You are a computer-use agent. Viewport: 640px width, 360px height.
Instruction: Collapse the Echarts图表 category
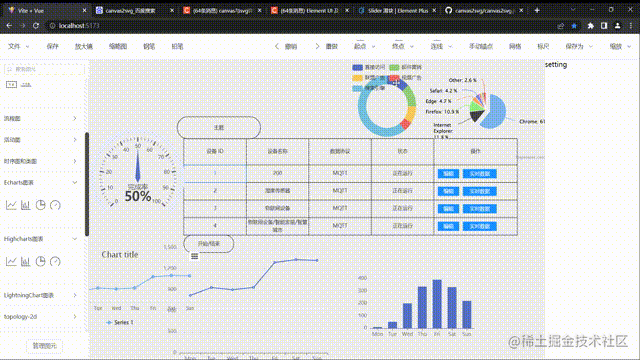tap(40, 182)
